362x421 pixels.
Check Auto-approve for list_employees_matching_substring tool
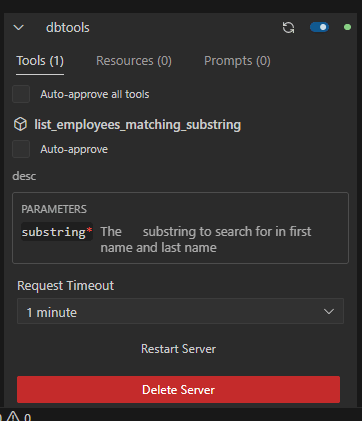[21, 149]
